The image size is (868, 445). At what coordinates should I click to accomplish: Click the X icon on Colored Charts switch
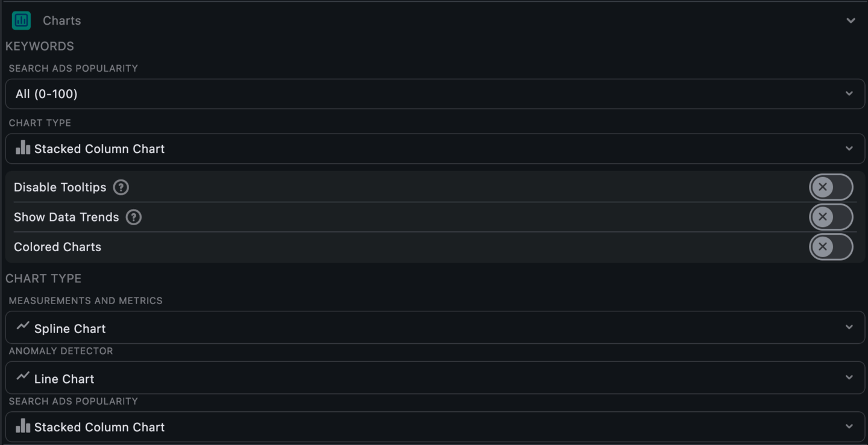click(x=822, y=247)
